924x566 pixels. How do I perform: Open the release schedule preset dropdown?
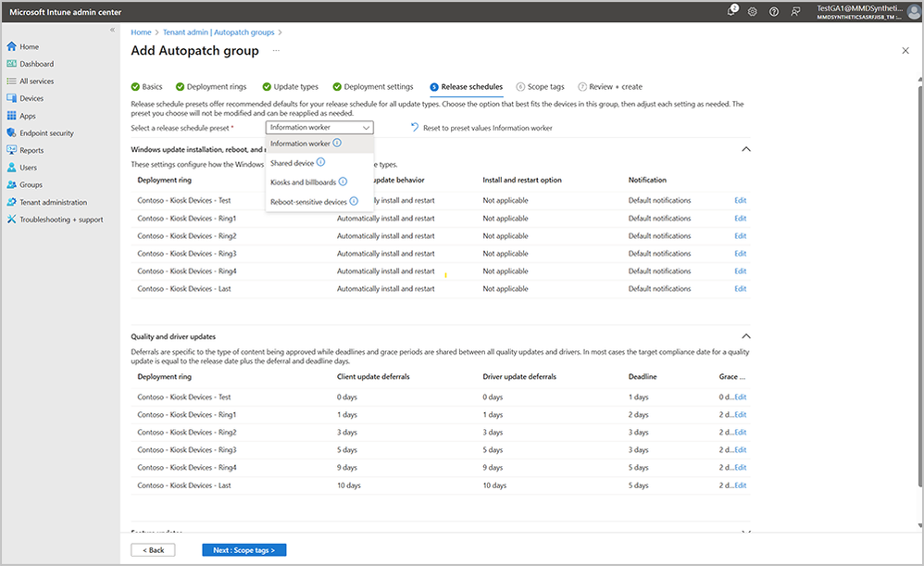[x=319, y=127]
